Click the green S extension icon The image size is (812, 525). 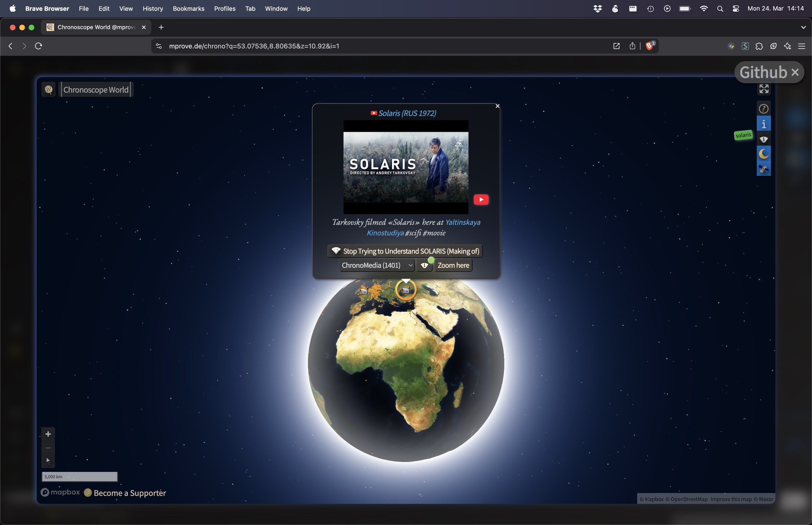(x=745, y=46)
